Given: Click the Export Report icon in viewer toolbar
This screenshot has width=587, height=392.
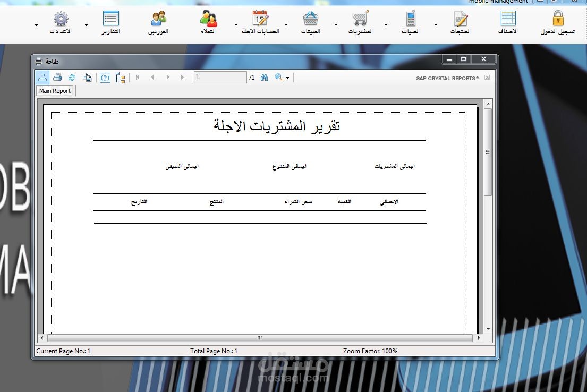Looking at the screenshot, I should (42, 78).
